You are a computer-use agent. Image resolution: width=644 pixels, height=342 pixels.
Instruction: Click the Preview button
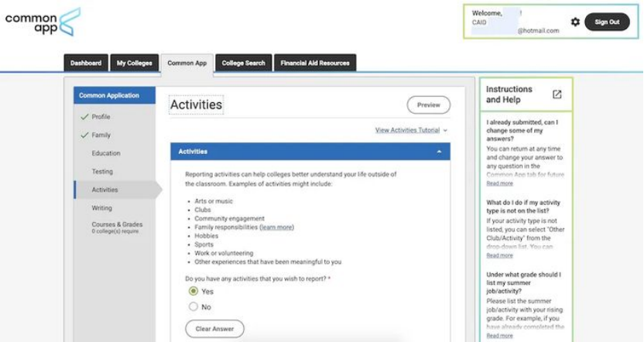pos(428,105)
